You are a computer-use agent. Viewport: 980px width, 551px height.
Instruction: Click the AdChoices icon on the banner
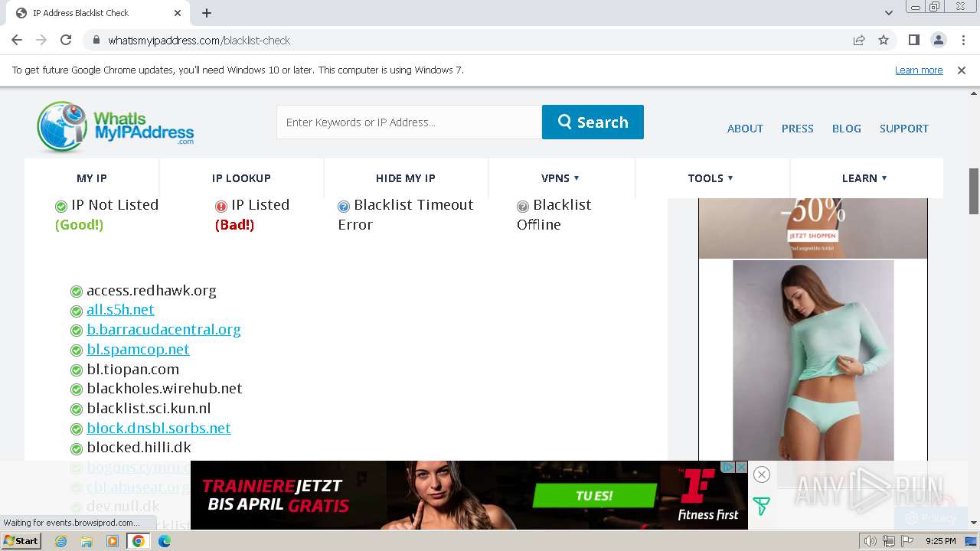[729, 467]
